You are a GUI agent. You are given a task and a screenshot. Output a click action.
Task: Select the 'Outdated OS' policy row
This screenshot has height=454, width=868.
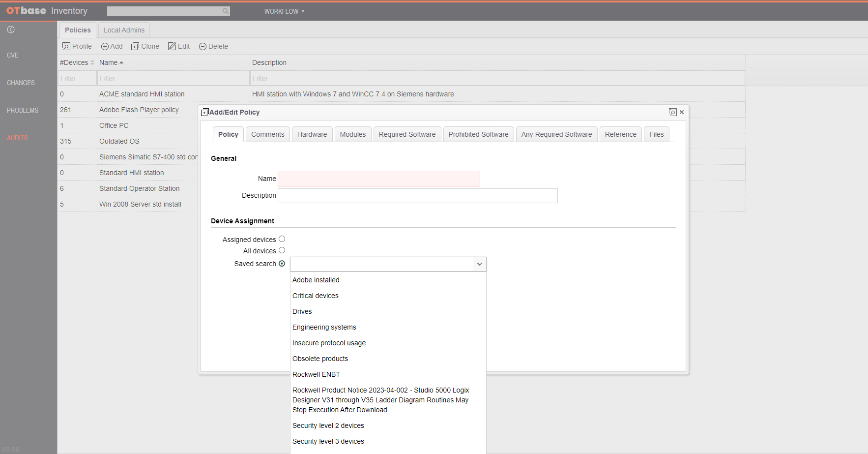click(x=128, y=141)
